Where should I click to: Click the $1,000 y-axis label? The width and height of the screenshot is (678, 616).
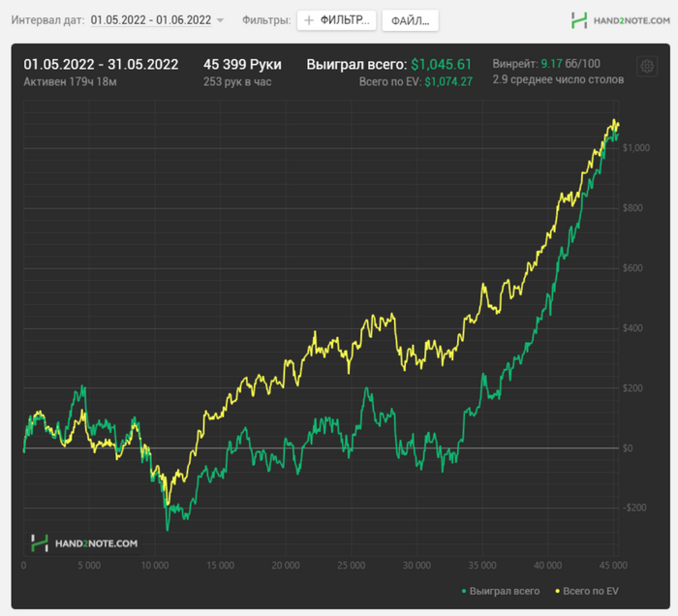[636, 148]
